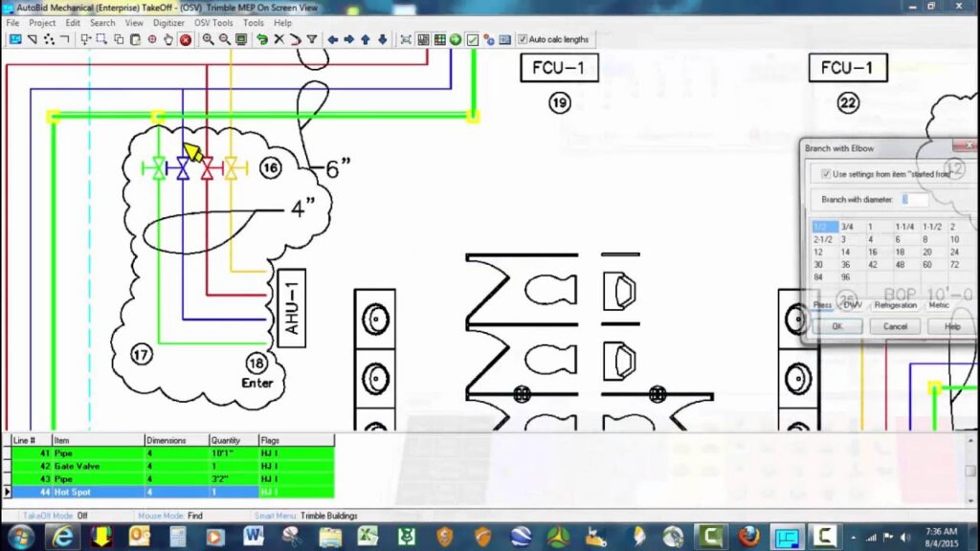Click the Flags column header
Image resolution: width=980 pixels, height=551 pixels.
(x=297, y=440)
